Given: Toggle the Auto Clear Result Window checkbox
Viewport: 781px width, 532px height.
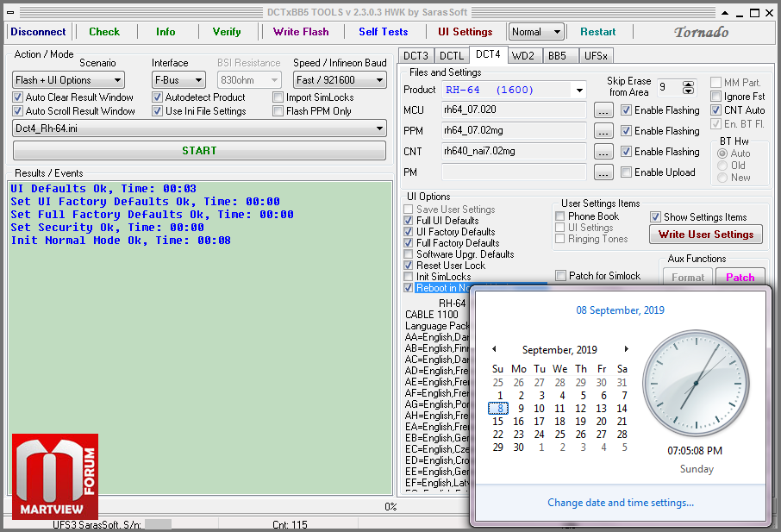Looking at the screenshot, I should point(18,97).
